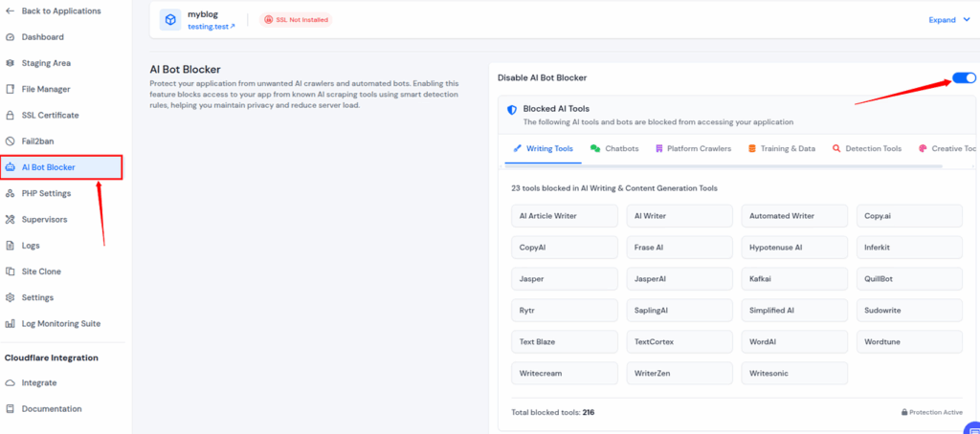Click the Log Monitoring Suite chart icon
The height and width of the screenshot is (434, 980).
(10, 323)
